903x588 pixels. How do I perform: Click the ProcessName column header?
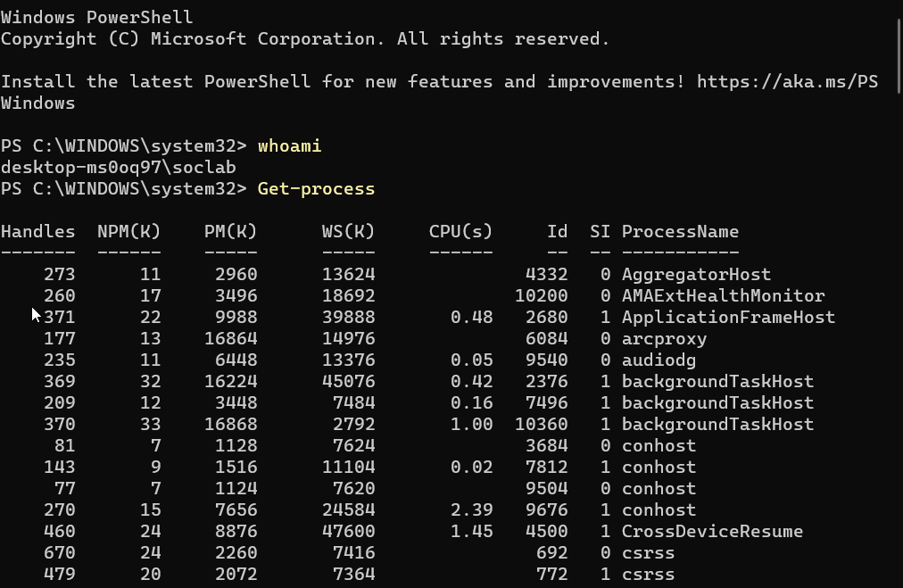680,231
